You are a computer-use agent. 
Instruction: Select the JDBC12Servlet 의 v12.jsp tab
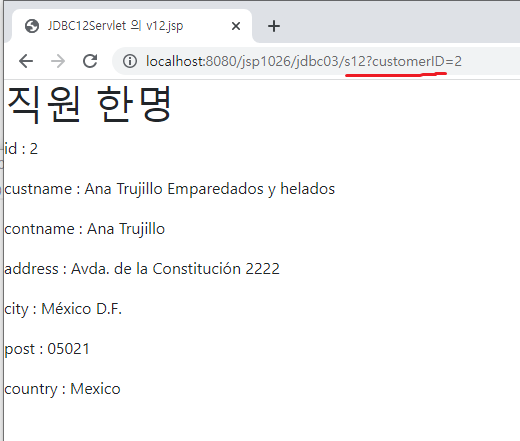click(132, 26)
